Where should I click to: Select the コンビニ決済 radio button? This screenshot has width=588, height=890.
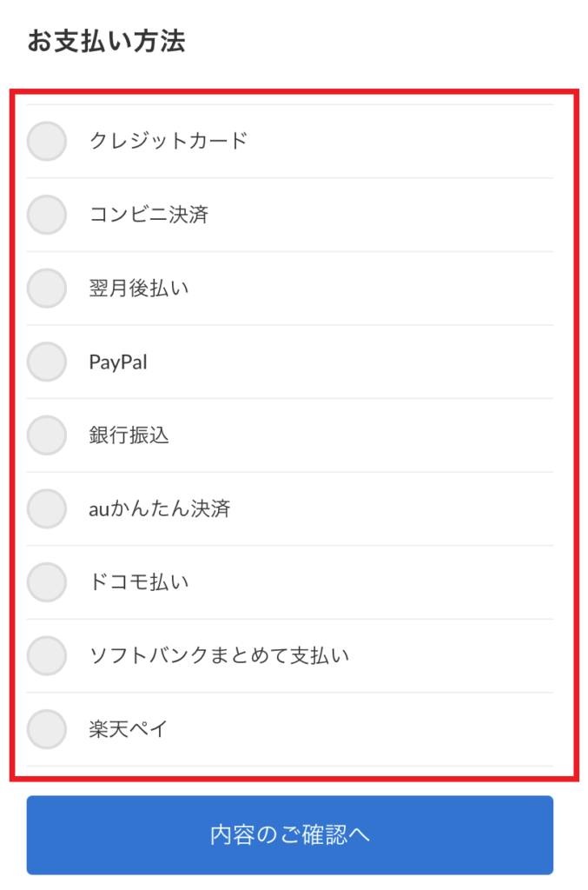tap(47, 215)
